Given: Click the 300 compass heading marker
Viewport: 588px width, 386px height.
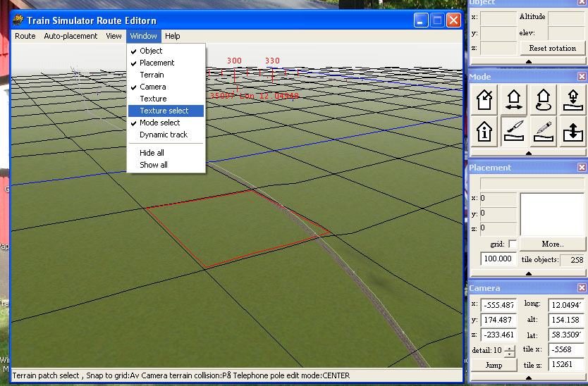Looking at the screenshot, I should [234, 61].
